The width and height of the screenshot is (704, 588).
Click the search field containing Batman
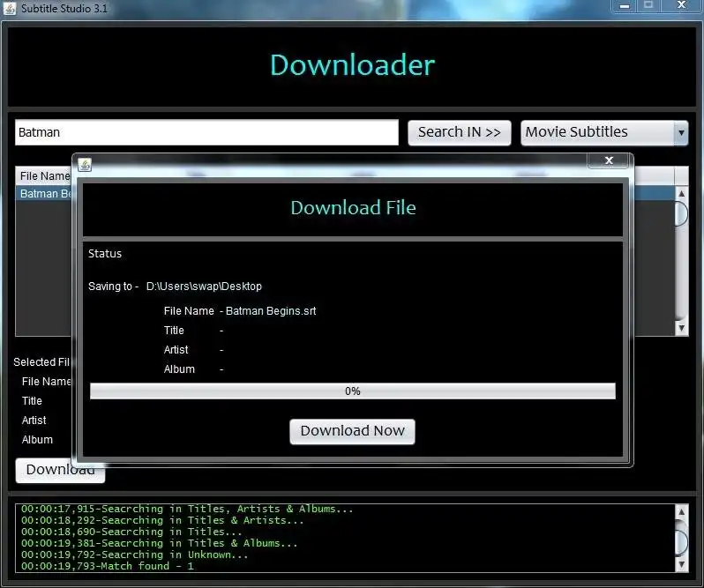click(x=206, y=132)
